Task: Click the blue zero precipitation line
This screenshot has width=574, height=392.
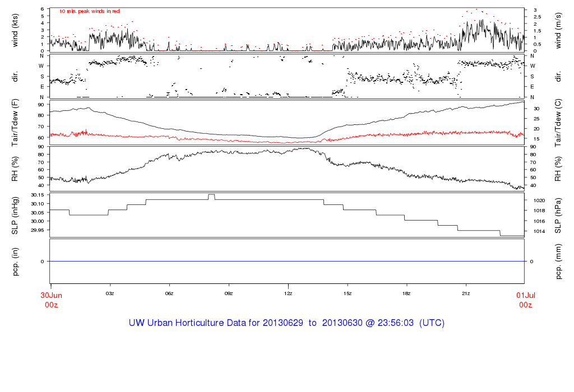Action: pos(287,262)
